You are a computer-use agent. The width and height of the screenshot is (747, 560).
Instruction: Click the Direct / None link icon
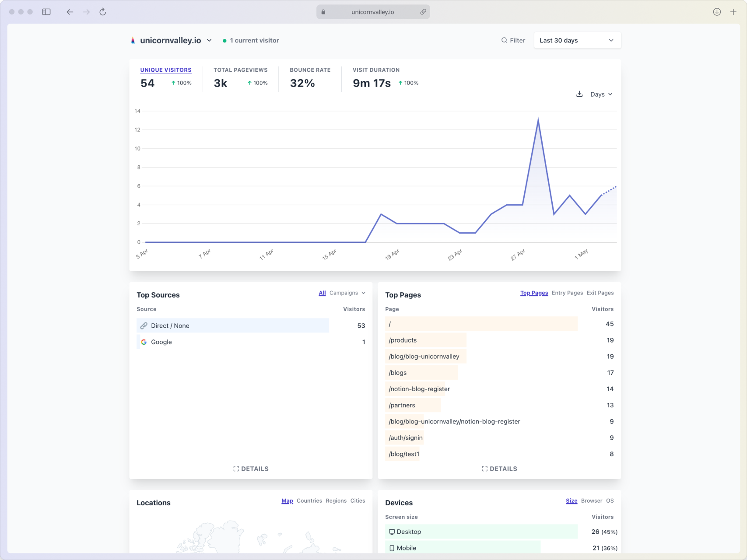144,326
